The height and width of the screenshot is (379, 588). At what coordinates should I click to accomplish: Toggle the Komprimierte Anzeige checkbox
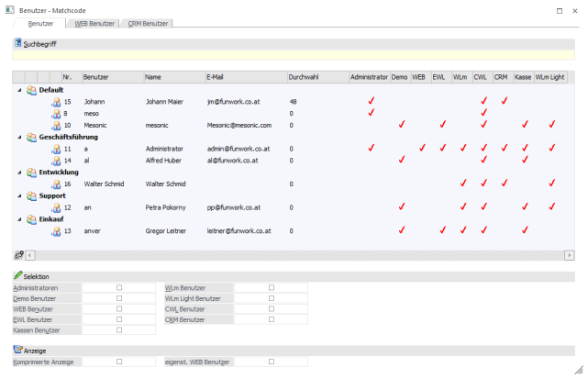(118, 362)
